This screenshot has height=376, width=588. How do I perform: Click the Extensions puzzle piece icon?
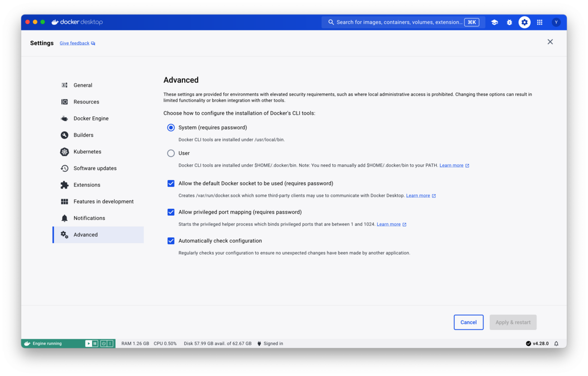64,185
